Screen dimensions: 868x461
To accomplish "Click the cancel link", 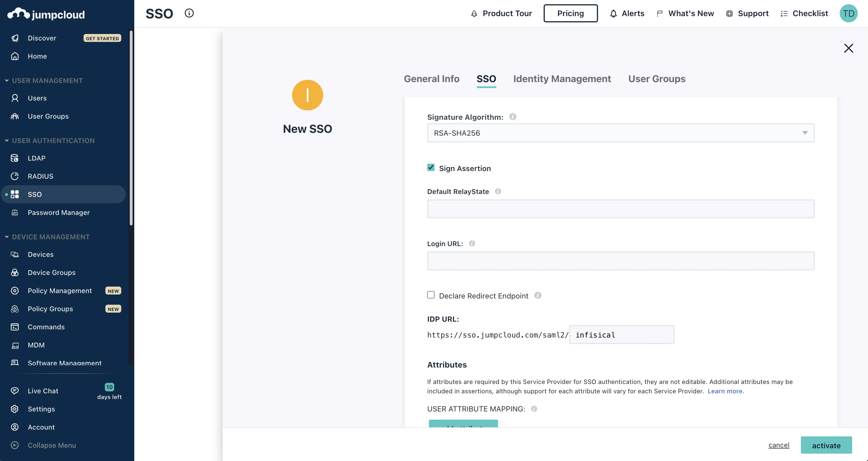I will (x=779, y=445).
